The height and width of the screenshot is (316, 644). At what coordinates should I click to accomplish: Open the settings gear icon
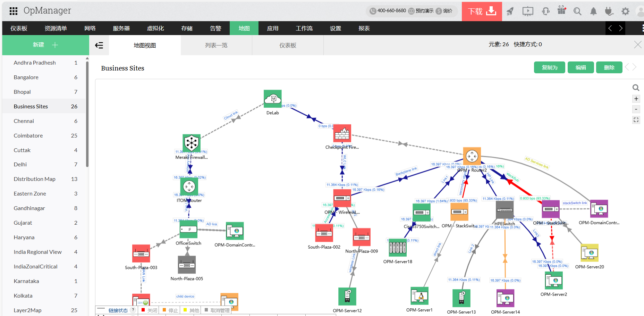click(x=625, y=11)
